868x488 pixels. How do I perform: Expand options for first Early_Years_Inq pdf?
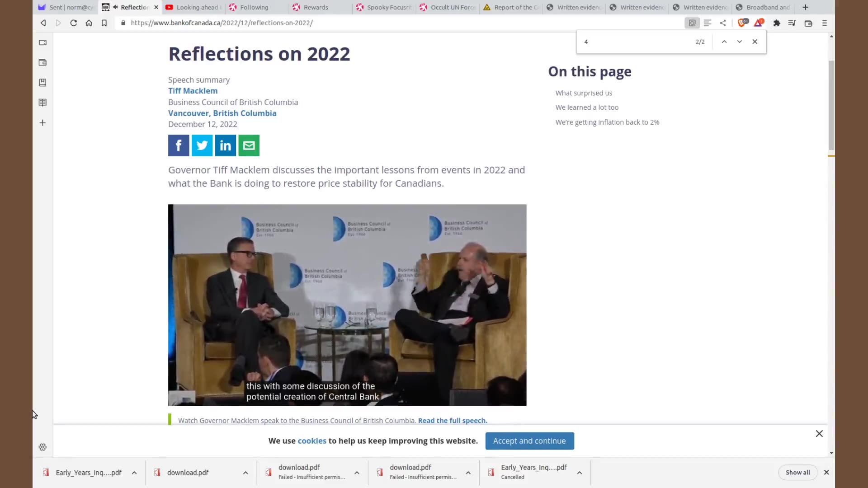pos(134,473)
